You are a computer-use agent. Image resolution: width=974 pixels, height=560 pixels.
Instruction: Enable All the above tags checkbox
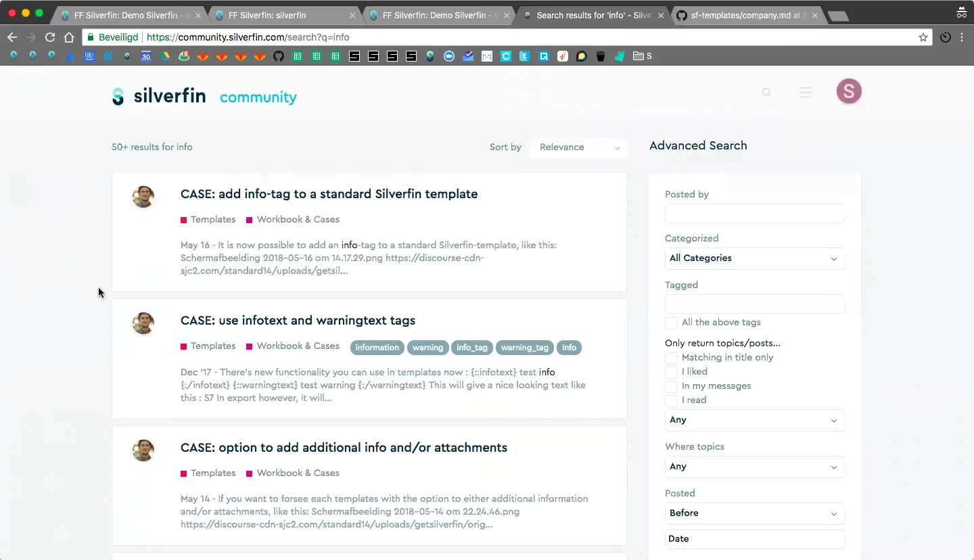tap(671, 323)
